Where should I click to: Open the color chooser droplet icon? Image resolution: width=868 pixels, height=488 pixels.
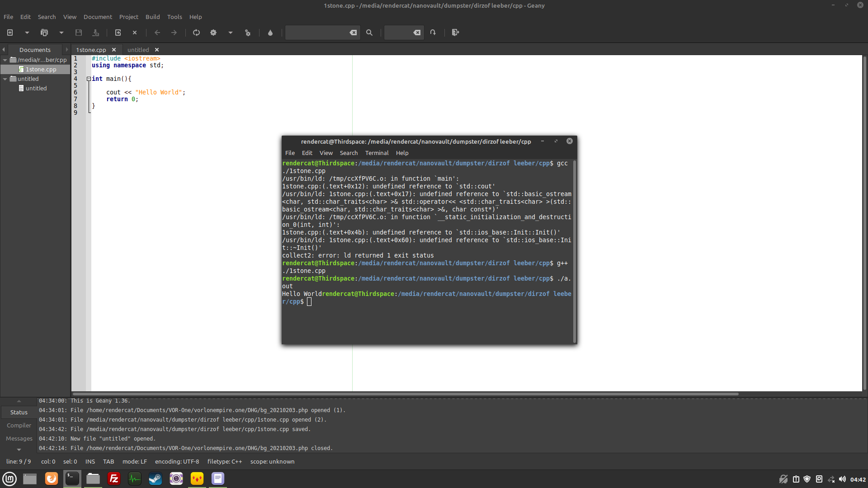pyautogui.click(x=270, y=33)
